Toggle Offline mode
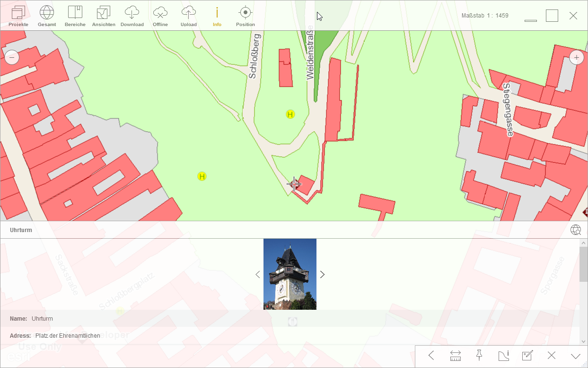The image size is (588, 368). 160,16
